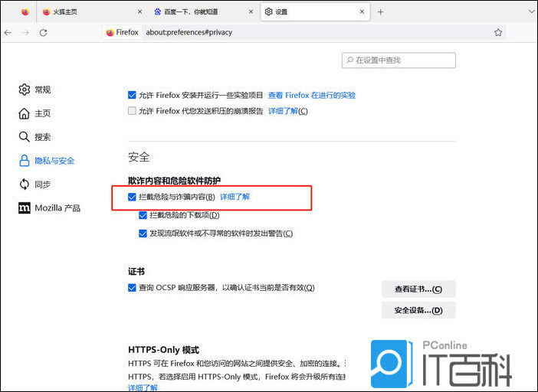
Task: Toggle 拦截危险与诈骗内容 checkbox
Action: pos(132,197)
